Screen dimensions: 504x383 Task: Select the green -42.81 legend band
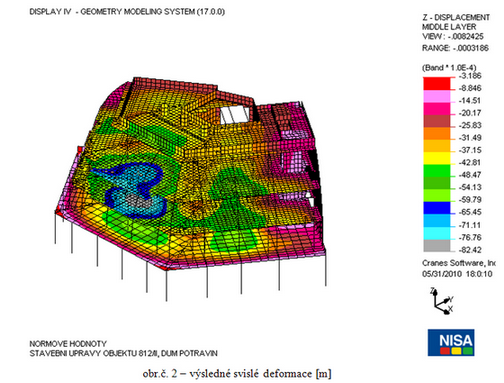(437, 171)
